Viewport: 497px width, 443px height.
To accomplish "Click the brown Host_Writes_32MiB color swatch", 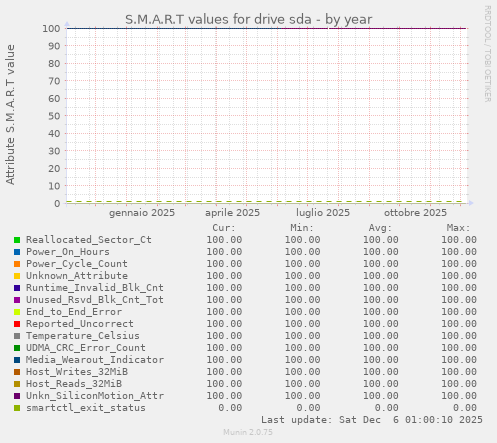I will 17,372.
